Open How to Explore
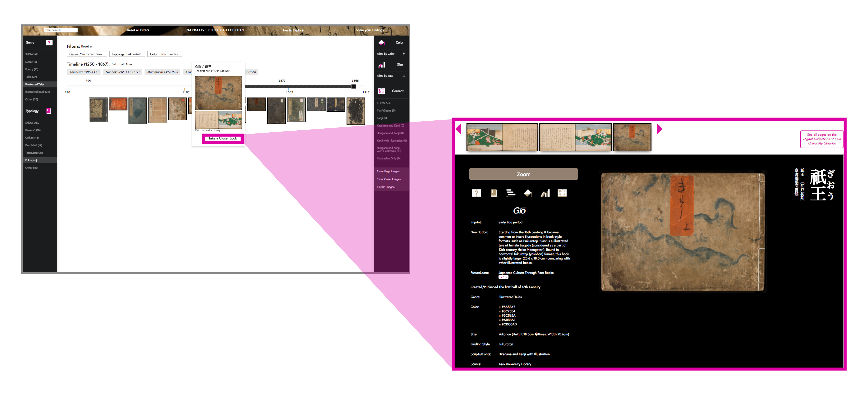The width and height of the screenshot is (868, 398). click(x=292, y=30)
